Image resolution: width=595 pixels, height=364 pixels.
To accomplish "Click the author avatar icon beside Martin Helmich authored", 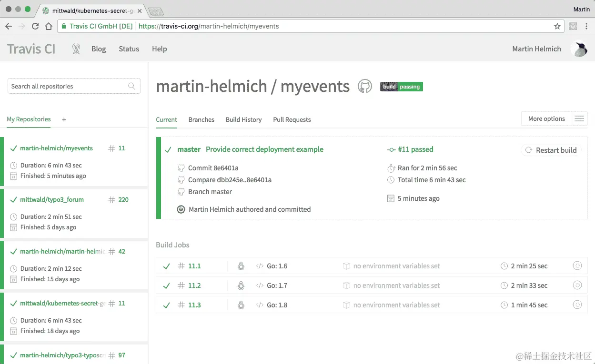I will (181, 209).
